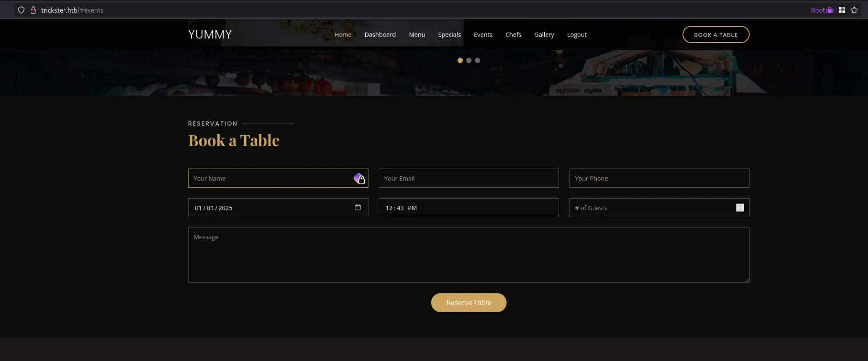Viewport: 868px width, 361px height.
Task: Go to the Specials menu item
Action: [449, 34]
